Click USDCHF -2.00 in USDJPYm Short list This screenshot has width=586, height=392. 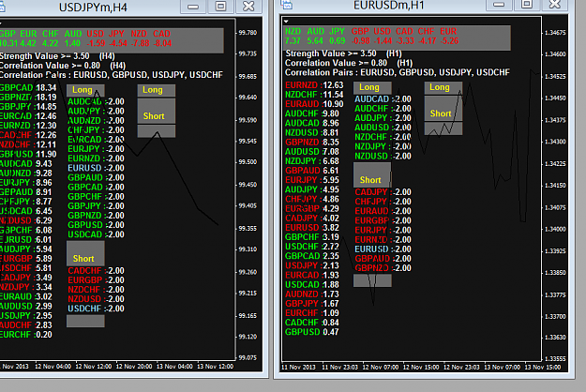(96, 309)
